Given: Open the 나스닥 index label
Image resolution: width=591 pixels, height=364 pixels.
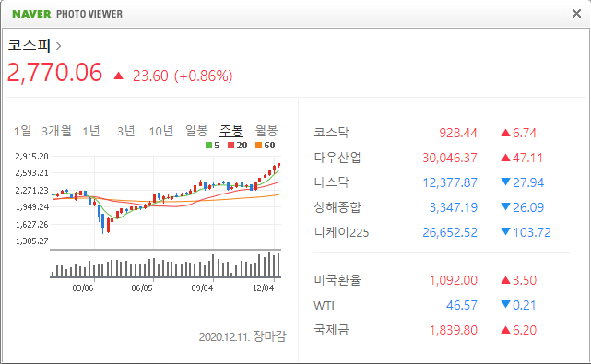Looking at the screenshot, I should click(x=331, y=182).
